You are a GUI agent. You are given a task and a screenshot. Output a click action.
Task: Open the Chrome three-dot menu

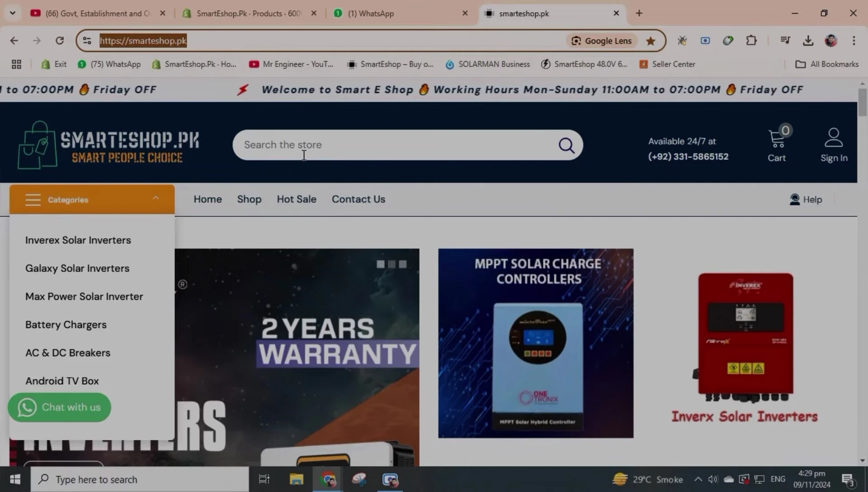coord(854,41)
